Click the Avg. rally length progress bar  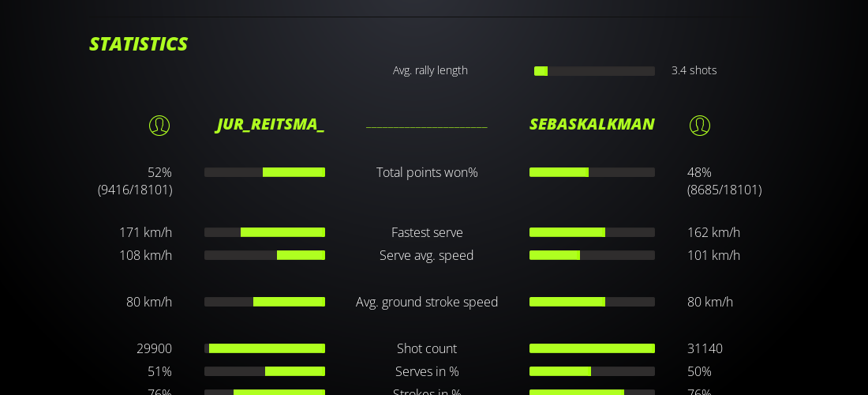pos(594,71)
